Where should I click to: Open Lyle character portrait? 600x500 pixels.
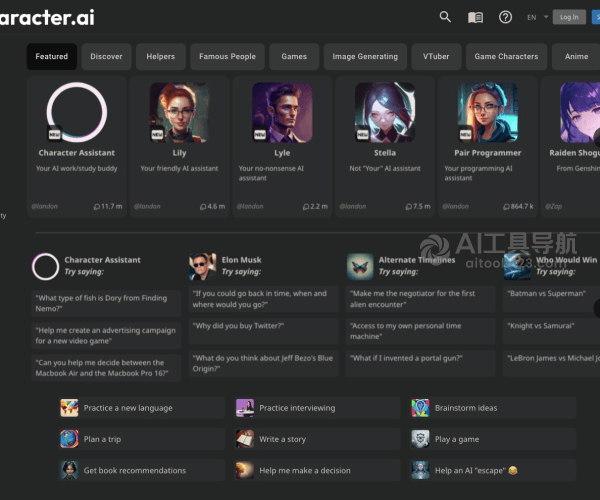(x=282, y=112)
